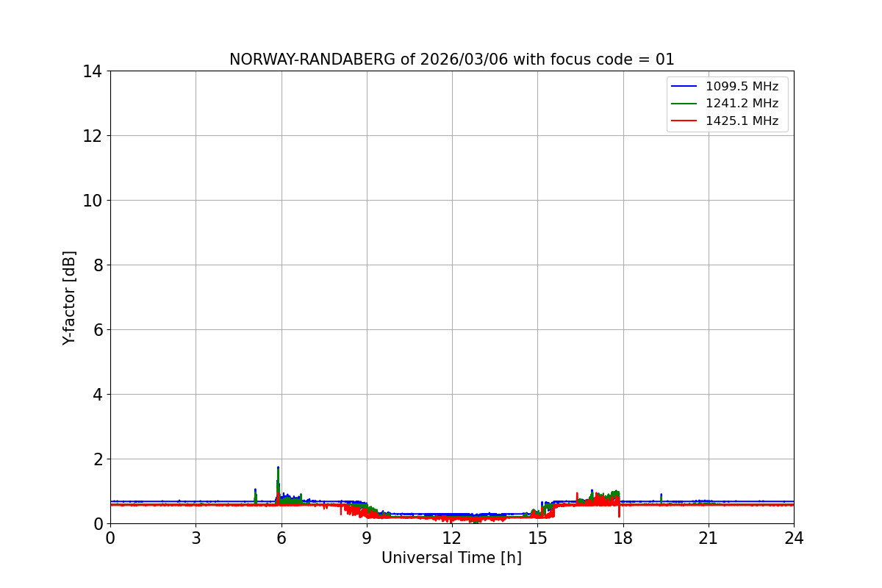Click the small signal spike near 19 h

pos(661,498)
